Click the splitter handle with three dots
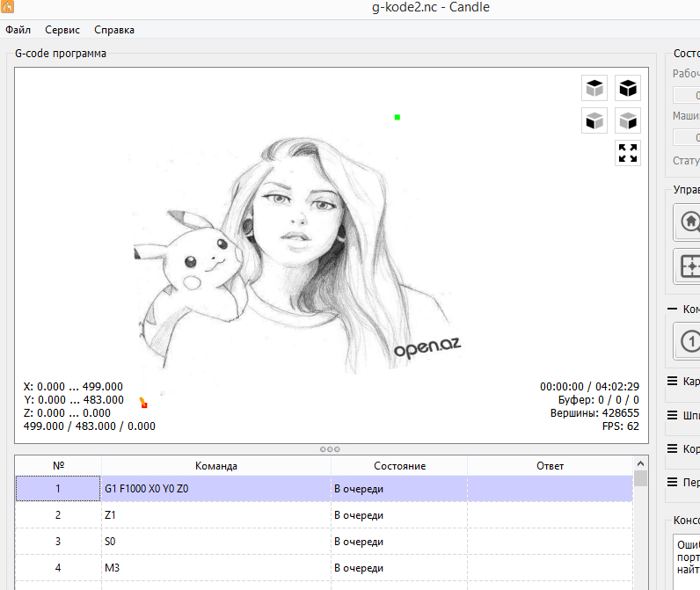The height and width of the screenshot is (590, 700). click(x=330, y=449)
